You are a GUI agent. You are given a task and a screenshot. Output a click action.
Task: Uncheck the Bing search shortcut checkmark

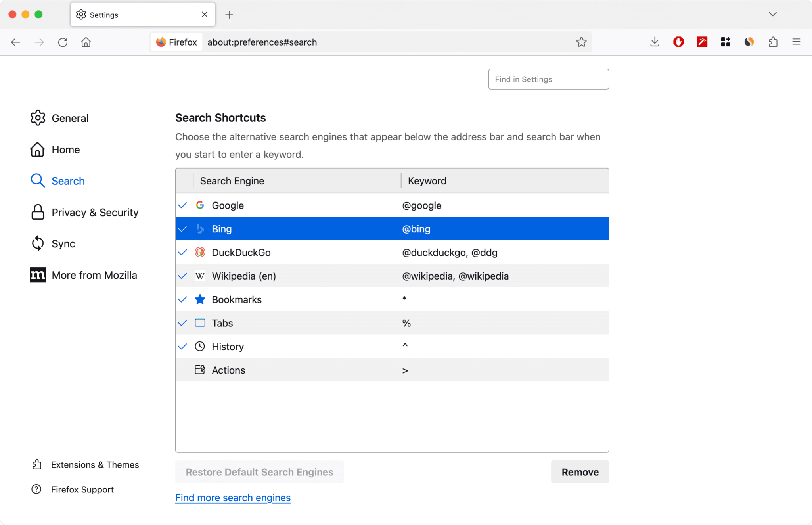point(182,229)
